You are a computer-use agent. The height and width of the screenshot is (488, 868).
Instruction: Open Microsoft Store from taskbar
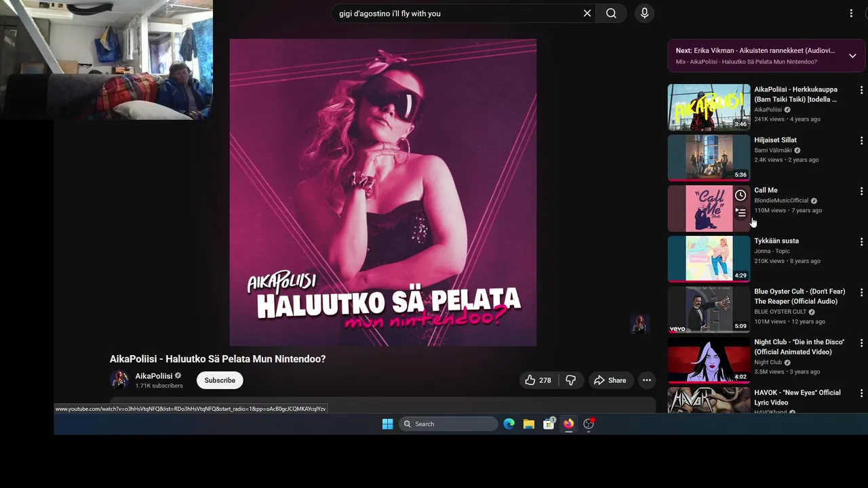tap(549, 424)
